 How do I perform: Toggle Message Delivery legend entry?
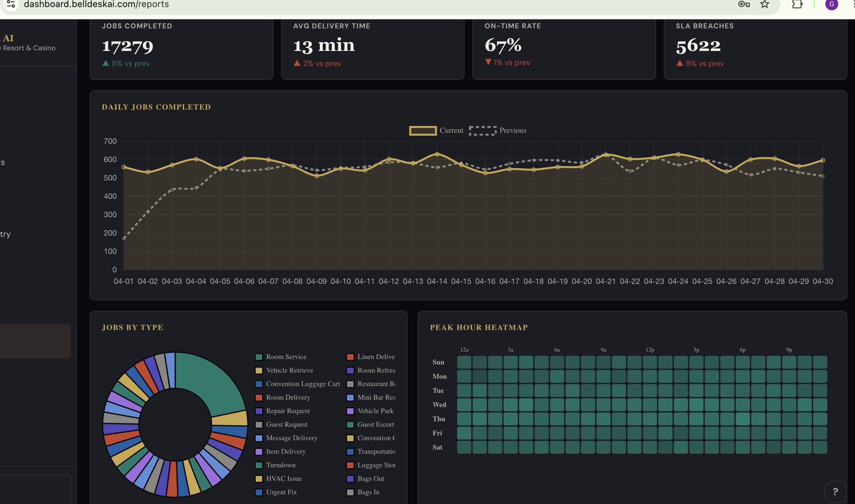[286, 438]
